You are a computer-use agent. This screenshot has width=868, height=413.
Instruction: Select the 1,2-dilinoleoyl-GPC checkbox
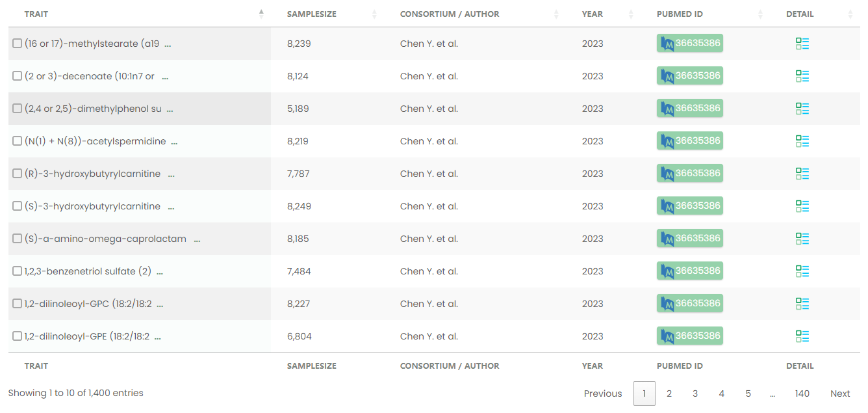point(18,304)
